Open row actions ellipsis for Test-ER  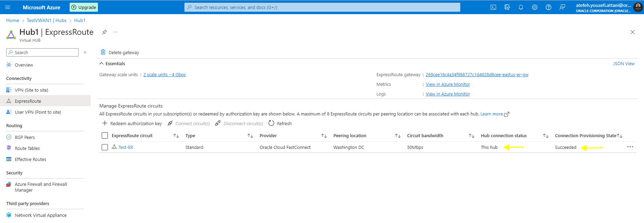pos(630,147)
